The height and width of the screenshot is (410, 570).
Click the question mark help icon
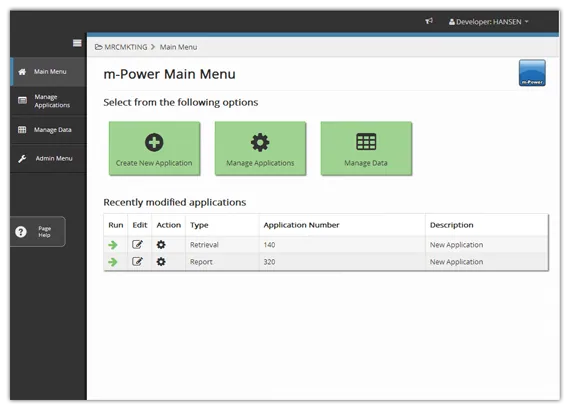click(21, 232)
